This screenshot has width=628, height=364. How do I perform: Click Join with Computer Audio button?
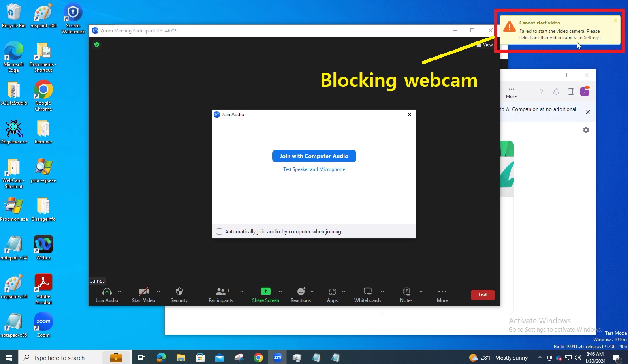(314, 156)
